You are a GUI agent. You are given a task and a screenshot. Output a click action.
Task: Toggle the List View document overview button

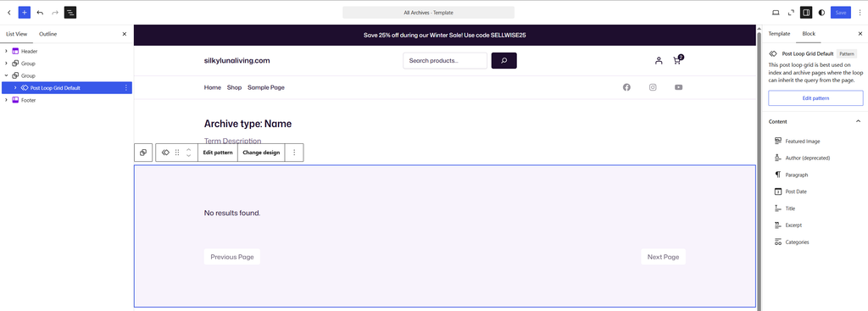[70, 12]
